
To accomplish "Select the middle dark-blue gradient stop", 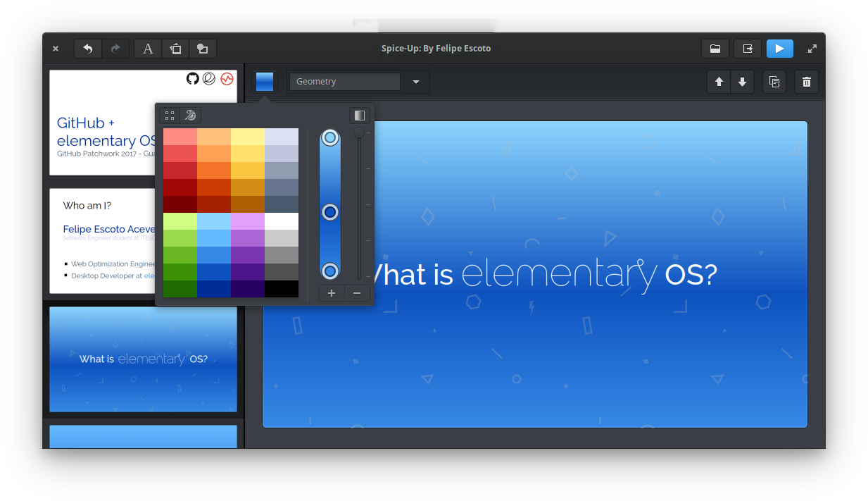I will [x=330, y=212].
